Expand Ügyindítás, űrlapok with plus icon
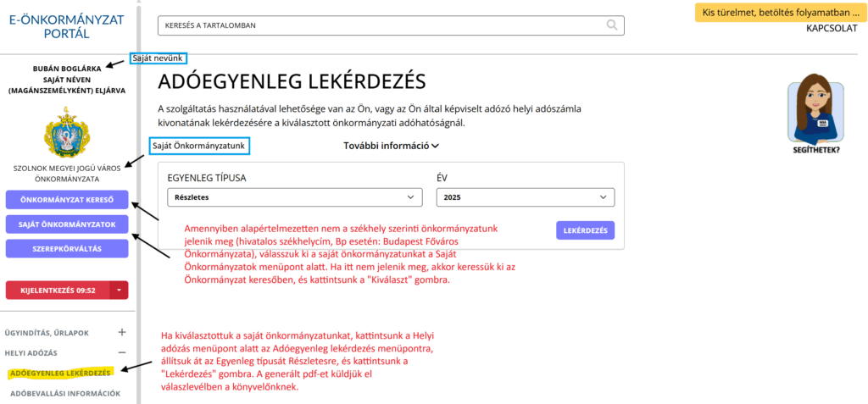 (x=121, y=333)
